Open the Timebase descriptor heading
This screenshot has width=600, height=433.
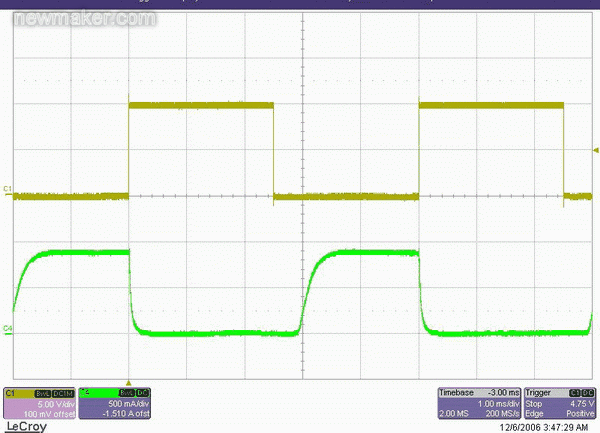tap(457, 393)
